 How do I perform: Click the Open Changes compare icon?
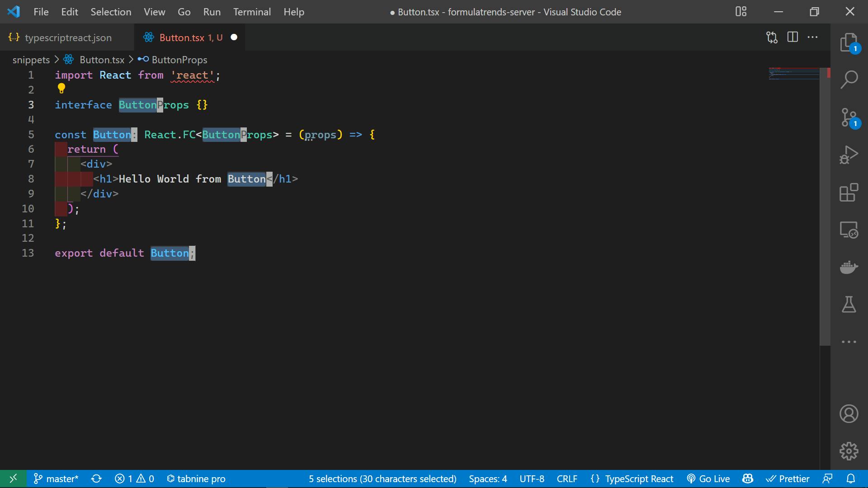[772, 38]
